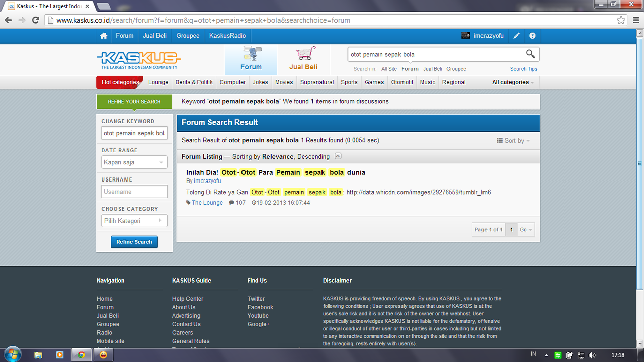This screenshot has width=644, height=362.
Task: Click Chrome icon in taskbar
Action: click(82, 355)
